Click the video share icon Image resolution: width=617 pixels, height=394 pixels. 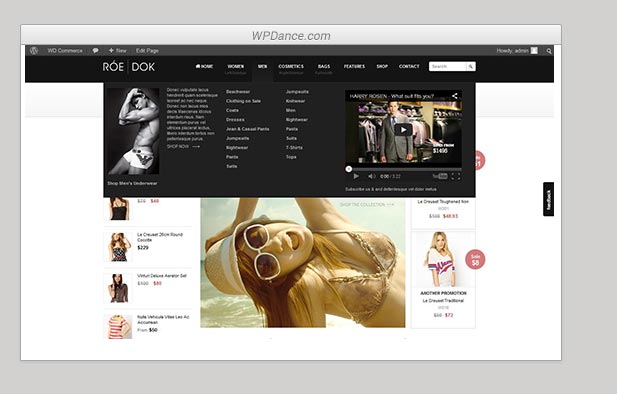pos(454,96)
